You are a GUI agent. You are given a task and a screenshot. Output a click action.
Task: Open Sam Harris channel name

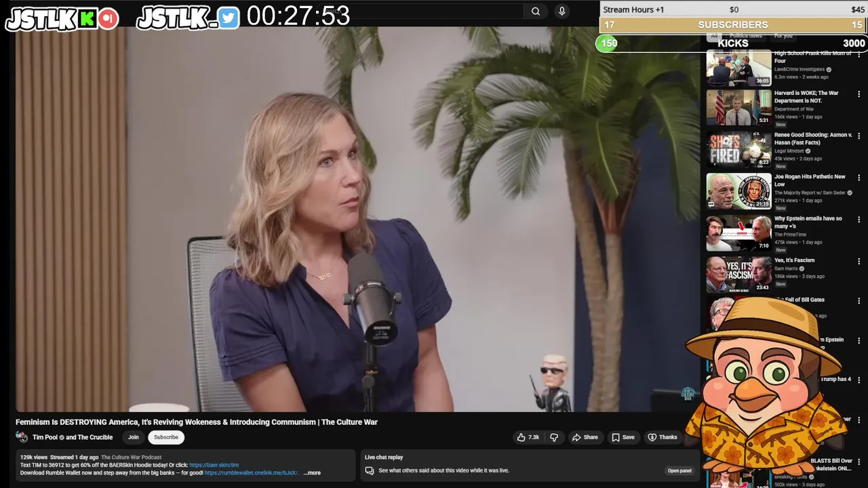tap(786, 268)
